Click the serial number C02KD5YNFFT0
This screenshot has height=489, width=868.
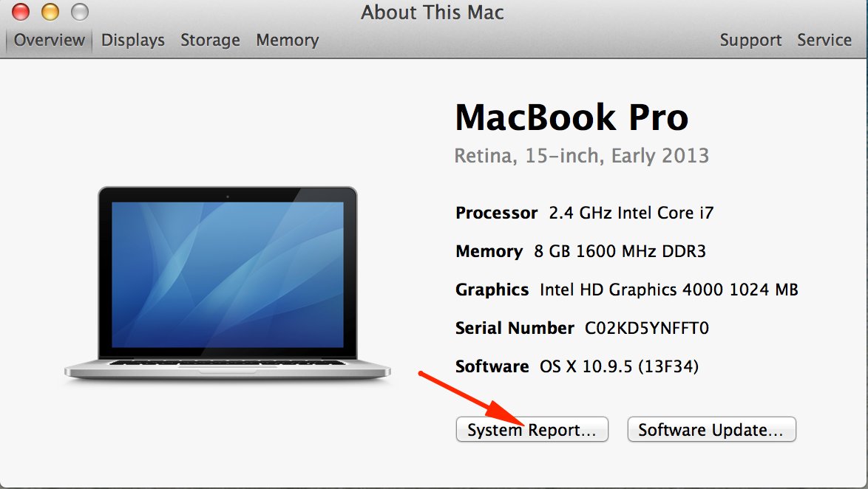coord(647,328)
